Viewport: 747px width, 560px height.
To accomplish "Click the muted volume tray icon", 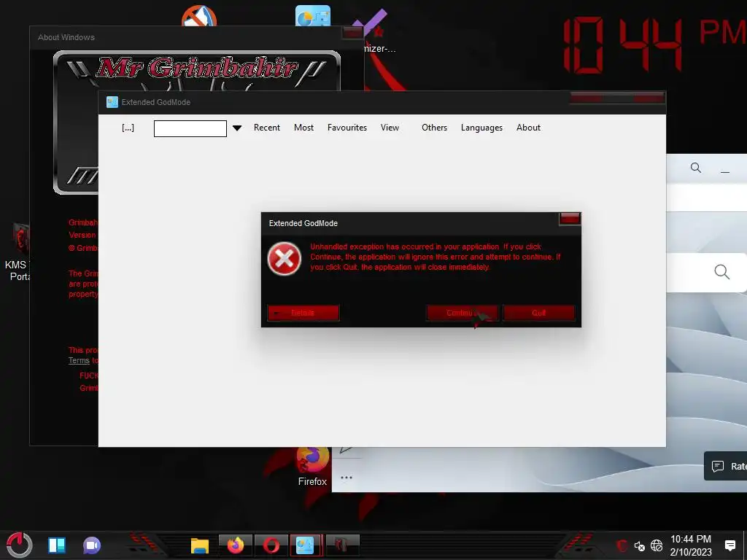I will [x=639, y=545].
